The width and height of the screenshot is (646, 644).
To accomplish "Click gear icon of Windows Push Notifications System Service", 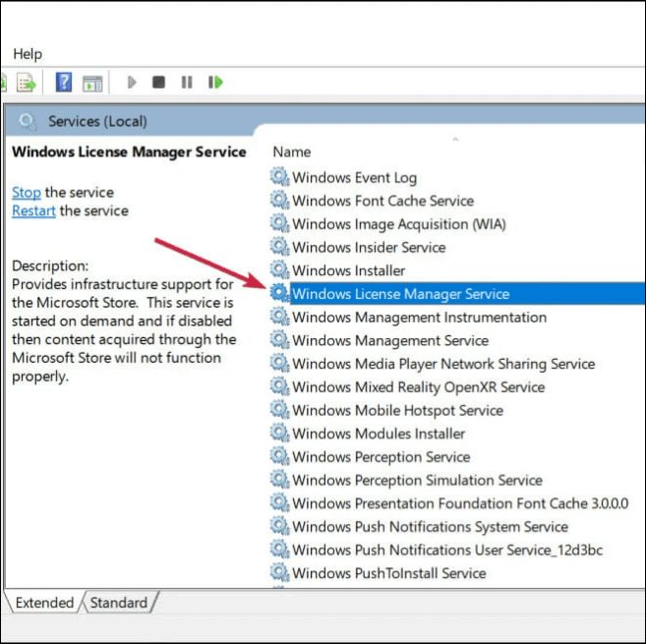I will pyautogui.click(x=280, y=526).
